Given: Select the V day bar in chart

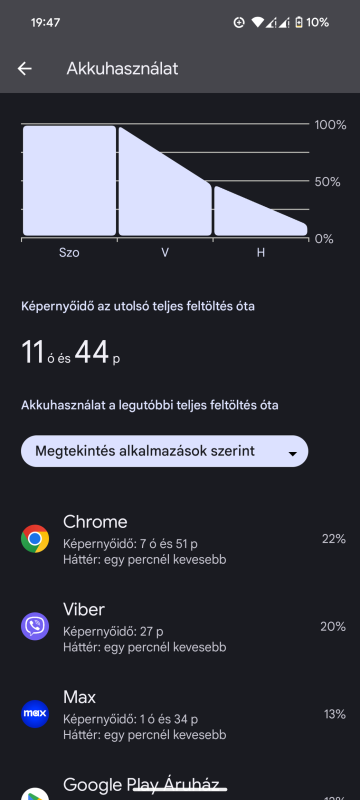Looking at the screenshot, I should (x=165, y=181).
